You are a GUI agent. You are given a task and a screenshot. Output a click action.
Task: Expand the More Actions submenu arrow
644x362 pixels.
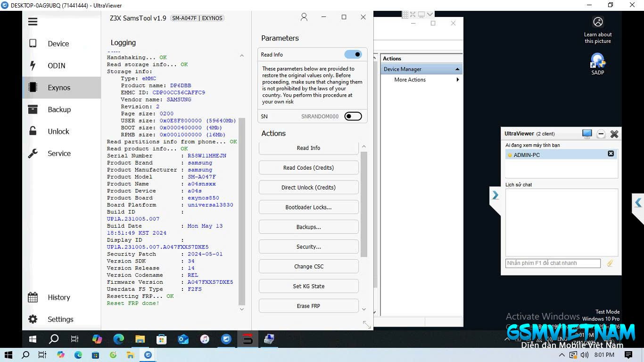pyautogui.click(x=457, y=80)
